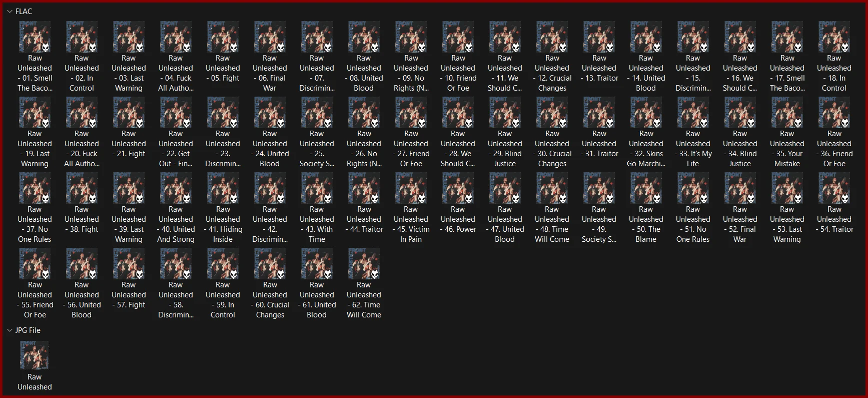Select track 29. Blind Justice file icon
Viewport: 868px width, 398px height.
pyautogui.click(x=505, y=113)
